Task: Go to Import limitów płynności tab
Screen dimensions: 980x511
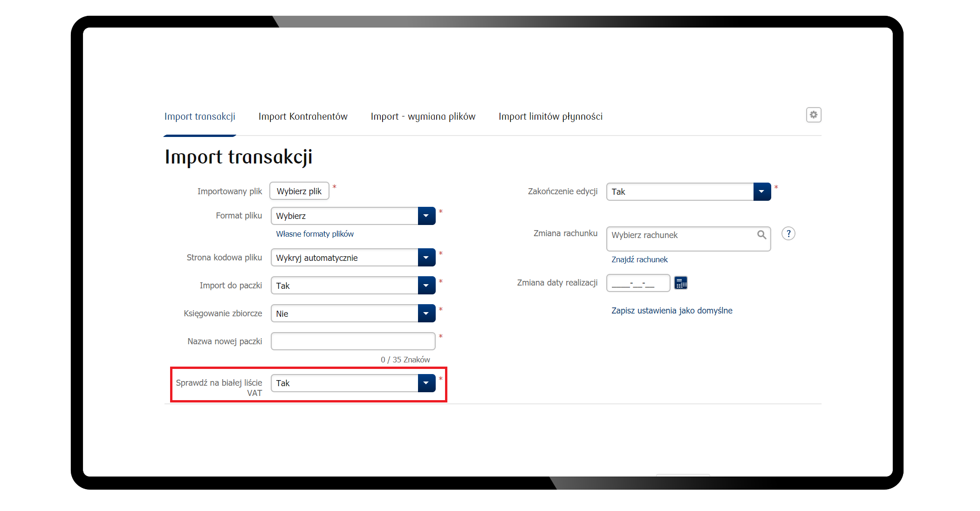Action: click(x=550, y=116)
